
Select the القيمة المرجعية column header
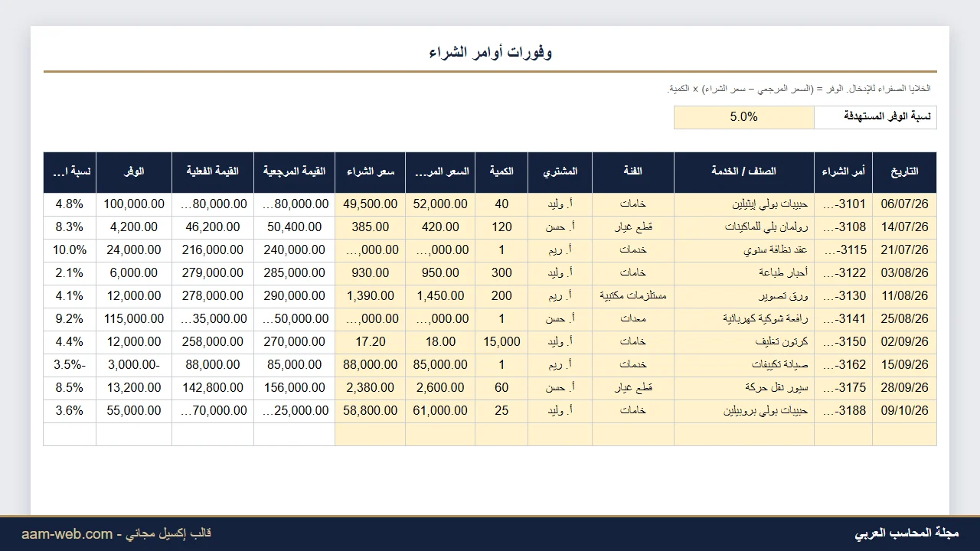[294, 172]
